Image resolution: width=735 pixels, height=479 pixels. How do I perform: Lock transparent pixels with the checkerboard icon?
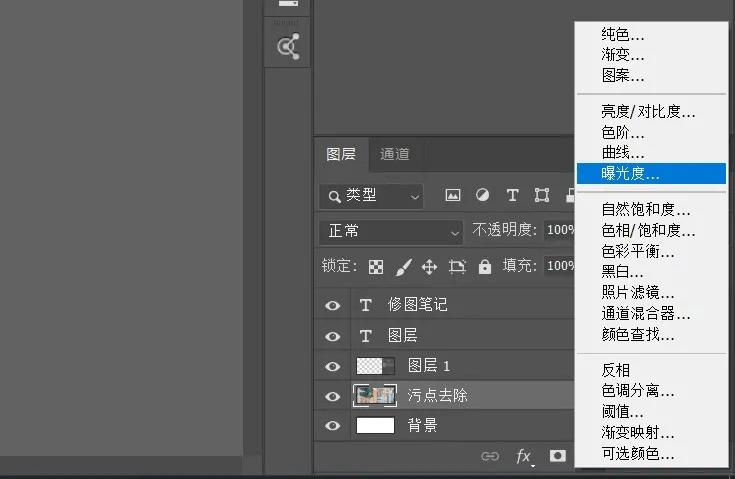click(376, 267)
